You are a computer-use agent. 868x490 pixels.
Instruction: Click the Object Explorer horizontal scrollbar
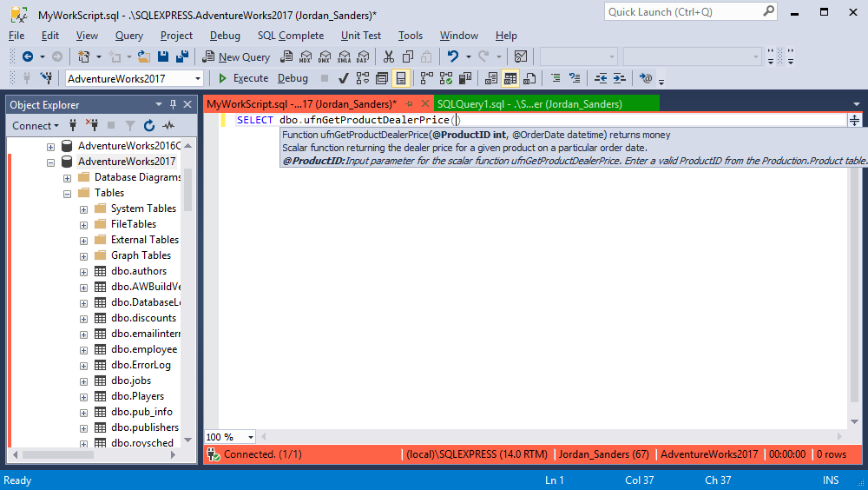57,454
